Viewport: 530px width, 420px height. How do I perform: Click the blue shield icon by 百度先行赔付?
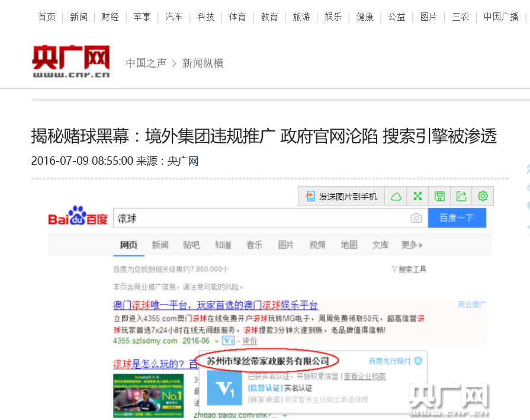[418, 361]
